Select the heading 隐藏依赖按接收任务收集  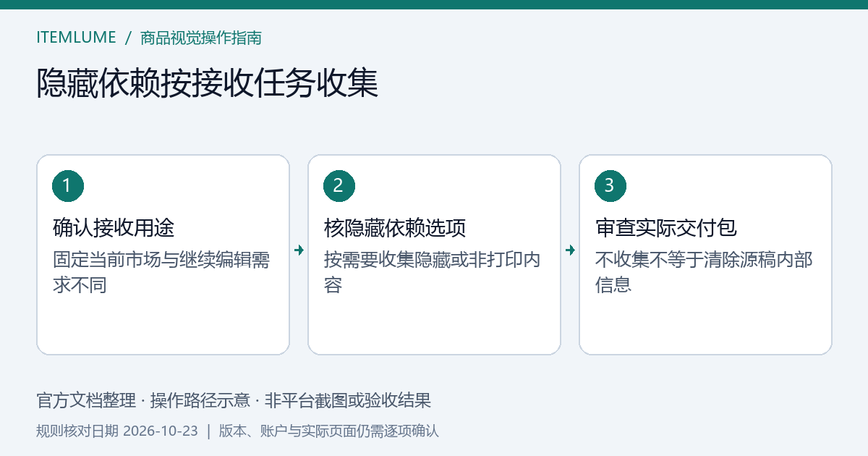click(x=207, y=83)
